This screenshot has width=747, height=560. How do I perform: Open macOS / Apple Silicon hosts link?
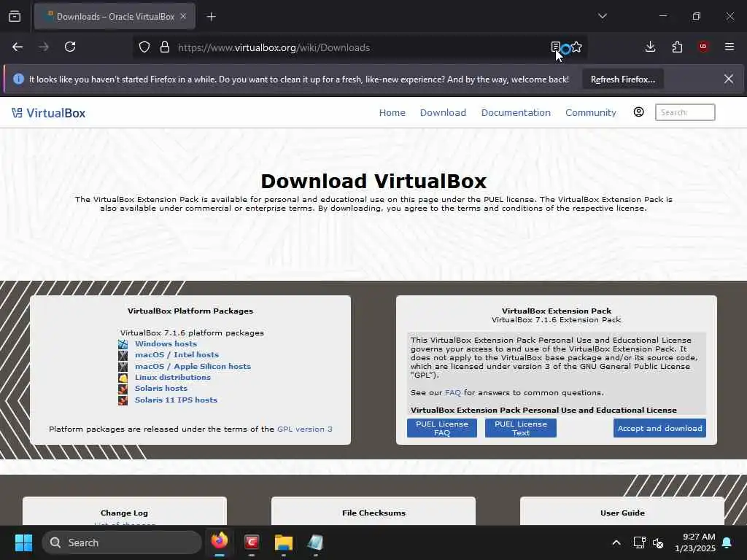point(193,366)
